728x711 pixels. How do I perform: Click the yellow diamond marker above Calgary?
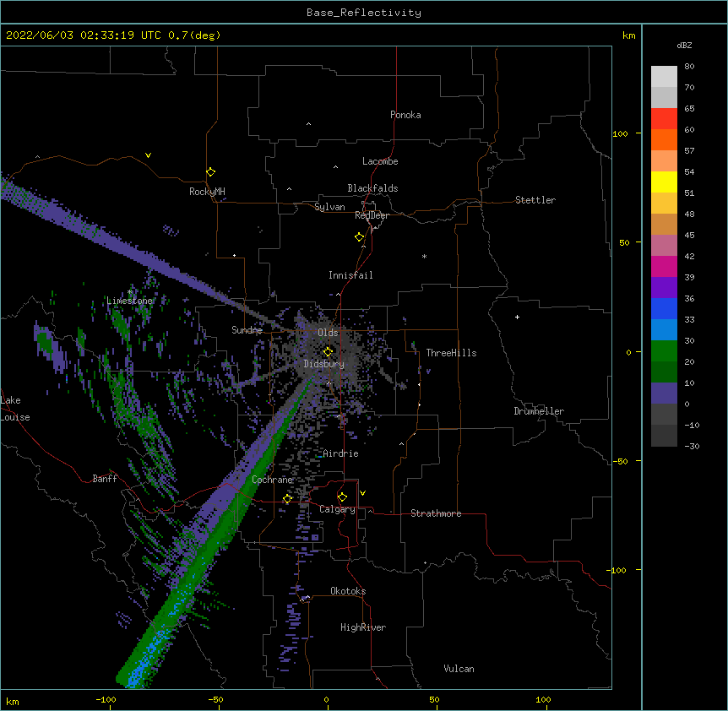pos(342,497)
